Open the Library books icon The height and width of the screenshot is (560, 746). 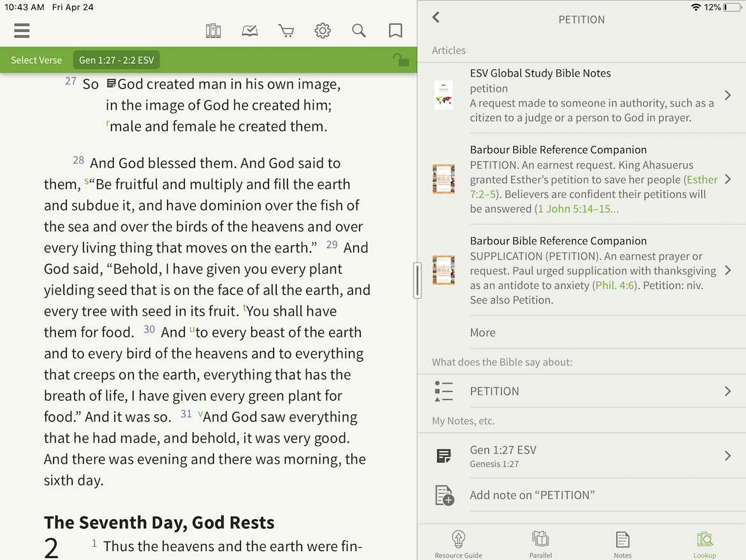click(213, 31)
